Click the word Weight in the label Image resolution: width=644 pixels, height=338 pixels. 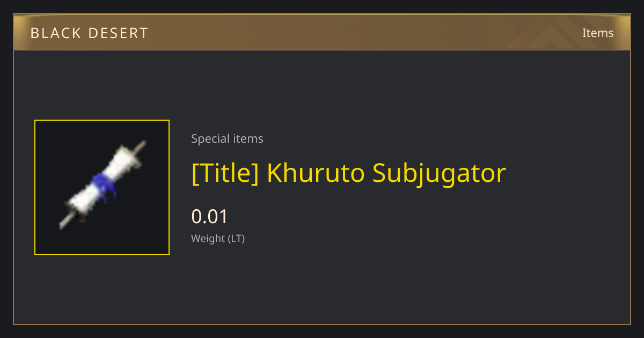pos(208,239)
